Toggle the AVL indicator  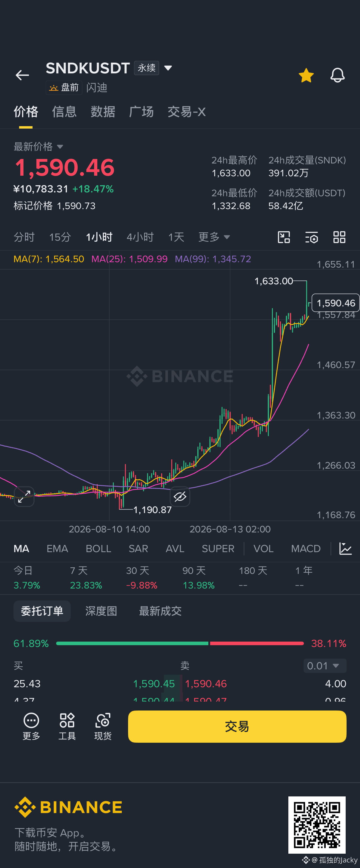[x=175, y=549]
